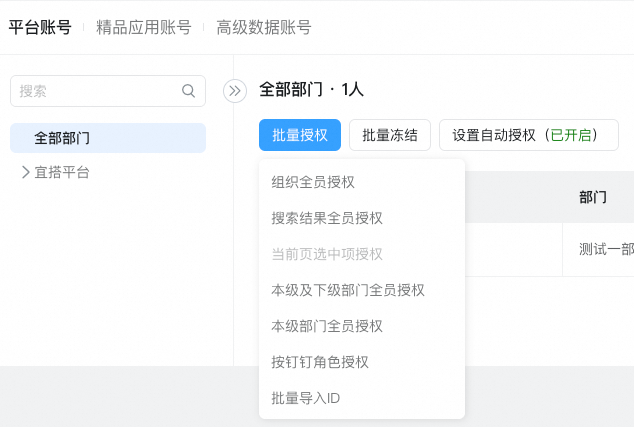Select 全部部门 in the department tree
This screenshot has width=634, height=427.
point(62,138)
